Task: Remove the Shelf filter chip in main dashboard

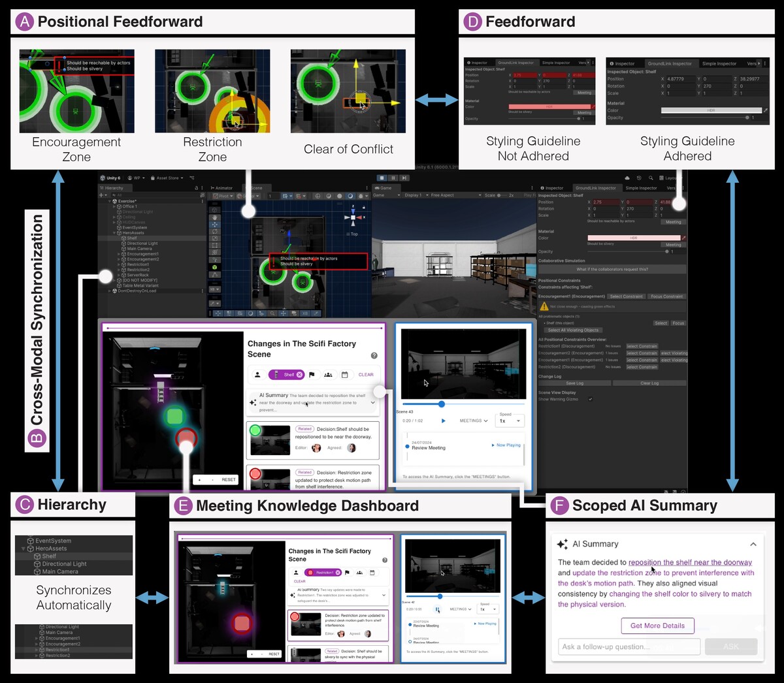Action: [x=299, y=375]
